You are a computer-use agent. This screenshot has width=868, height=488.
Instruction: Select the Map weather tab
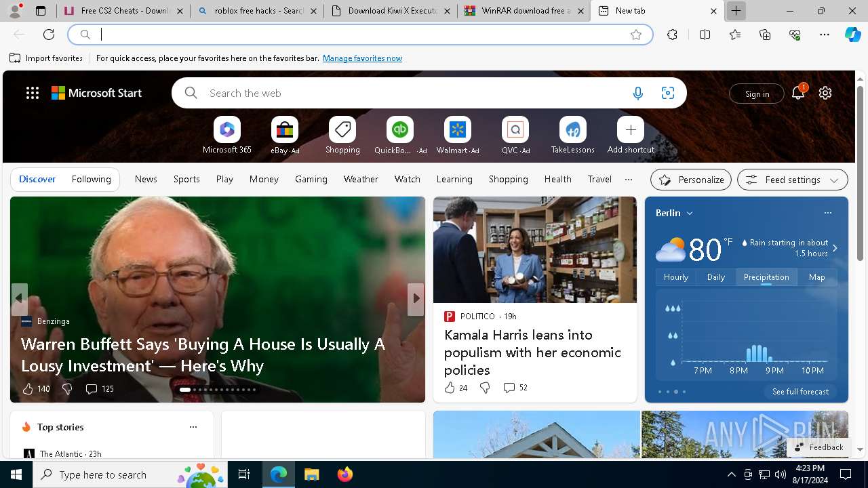[817, 277]
